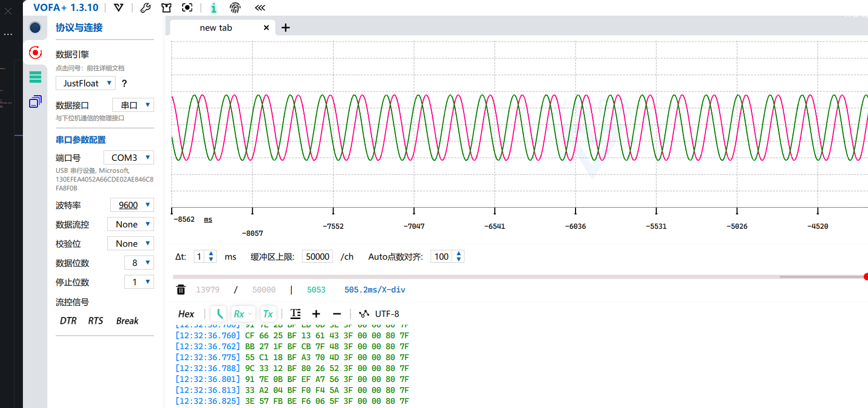
Task: Open the green info icon
Action: coord(213,7)
